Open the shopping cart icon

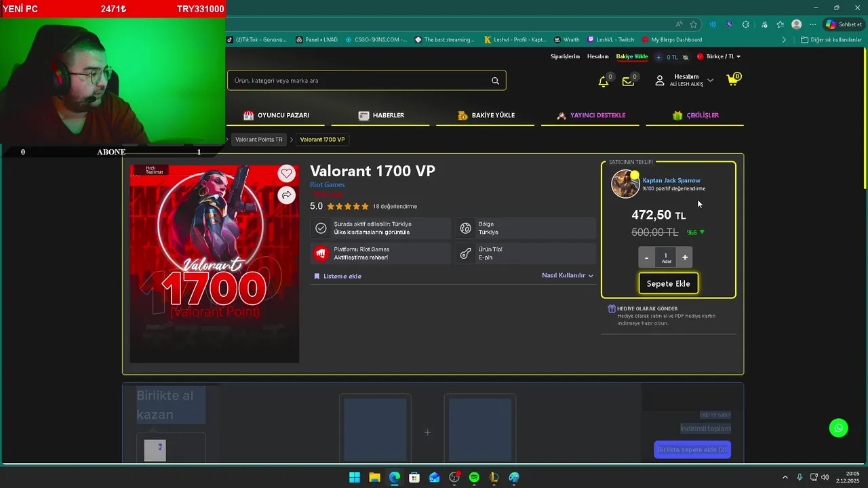point(732,80)
